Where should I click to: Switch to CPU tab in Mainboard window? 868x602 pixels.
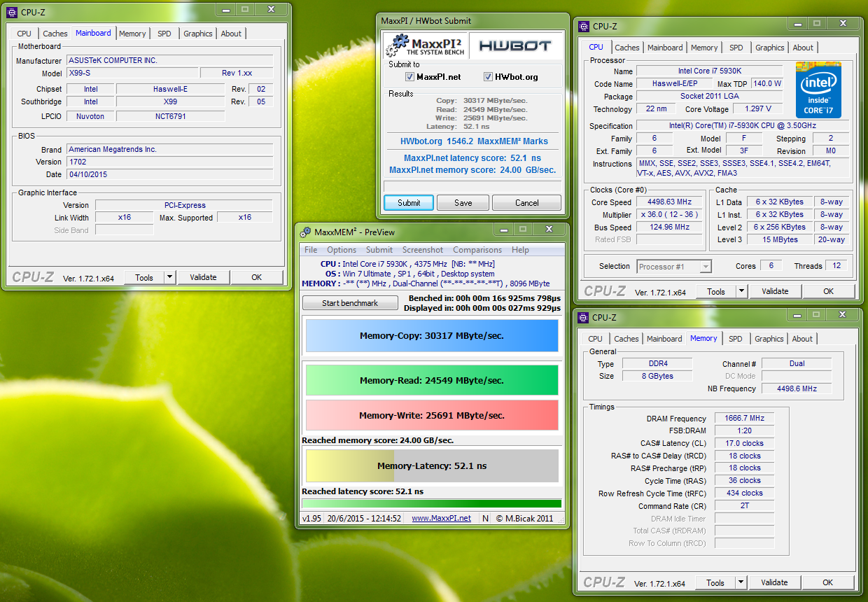[x=24, y=34]
